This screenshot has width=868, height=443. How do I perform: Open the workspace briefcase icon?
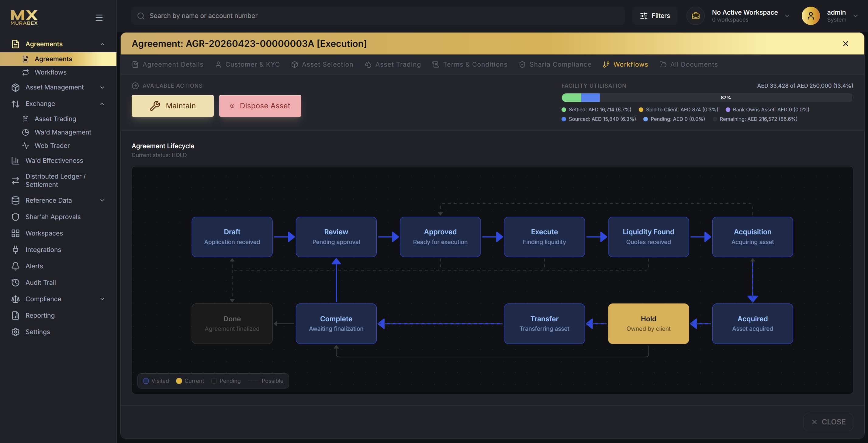[696, 16]
